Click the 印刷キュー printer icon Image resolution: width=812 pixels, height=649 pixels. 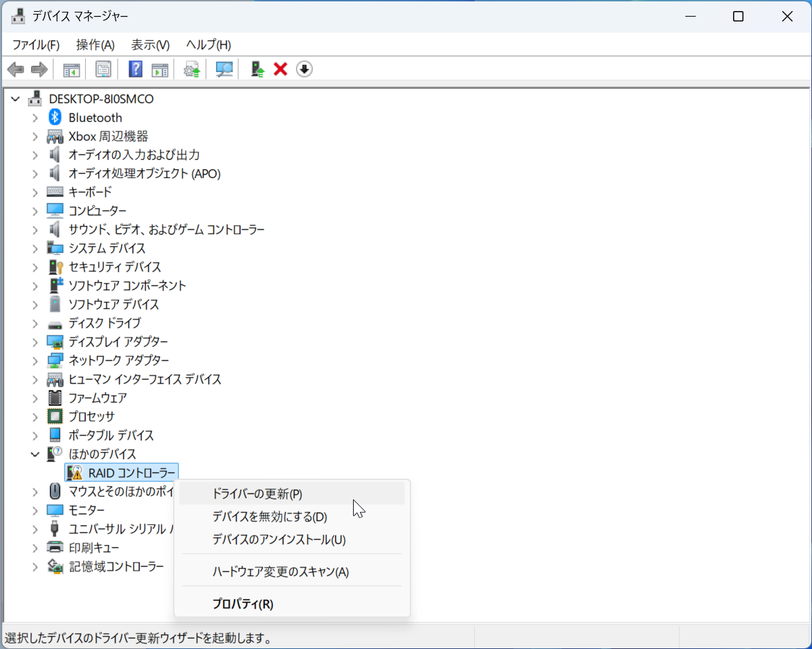(55, 547)
